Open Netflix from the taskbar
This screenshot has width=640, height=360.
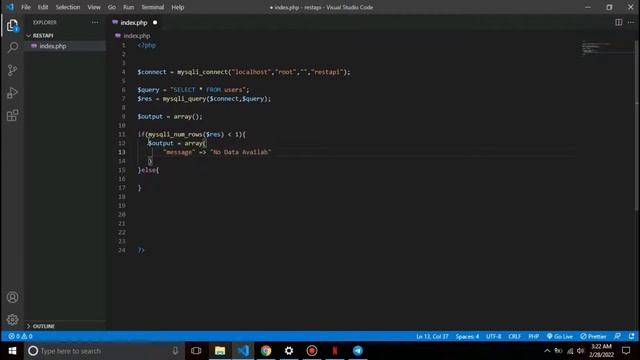pos(335,351)
